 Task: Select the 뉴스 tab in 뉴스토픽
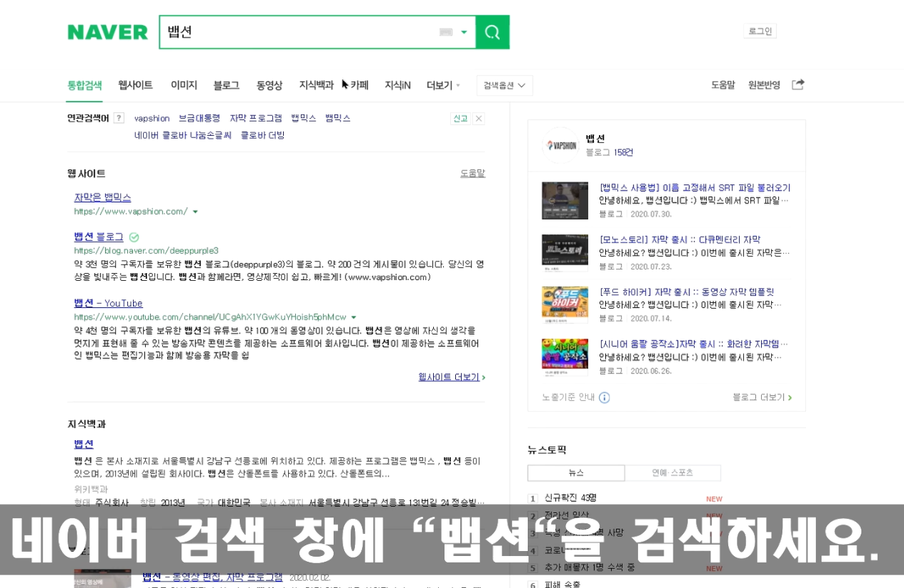point(576,473)
